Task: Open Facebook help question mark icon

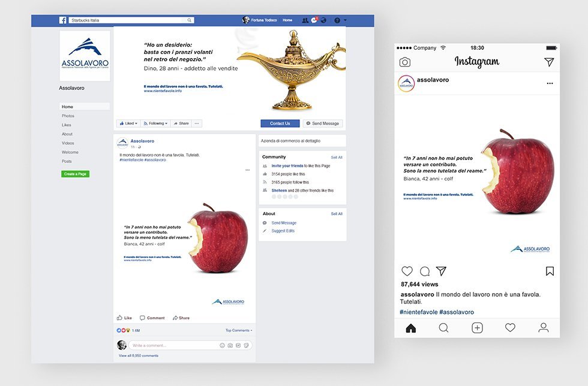Action: 337,20
